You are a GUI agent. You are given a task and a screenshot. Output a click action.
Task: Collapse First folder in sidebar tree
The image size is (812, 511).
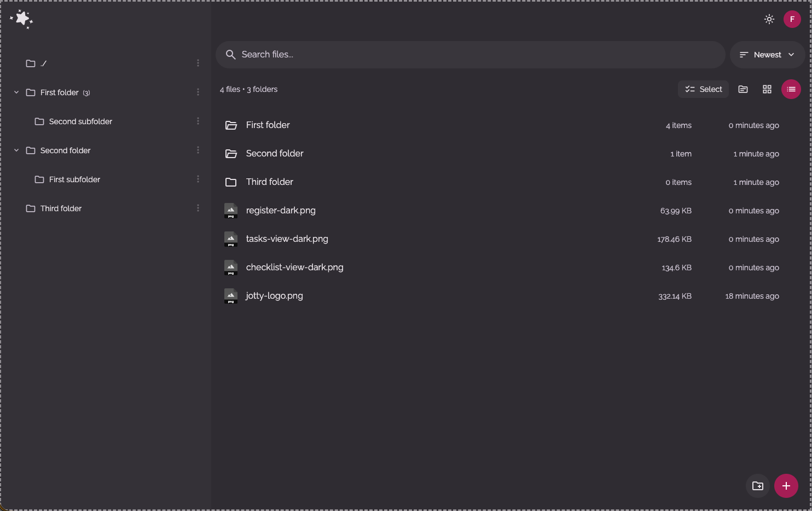click(x=16, y=92)
